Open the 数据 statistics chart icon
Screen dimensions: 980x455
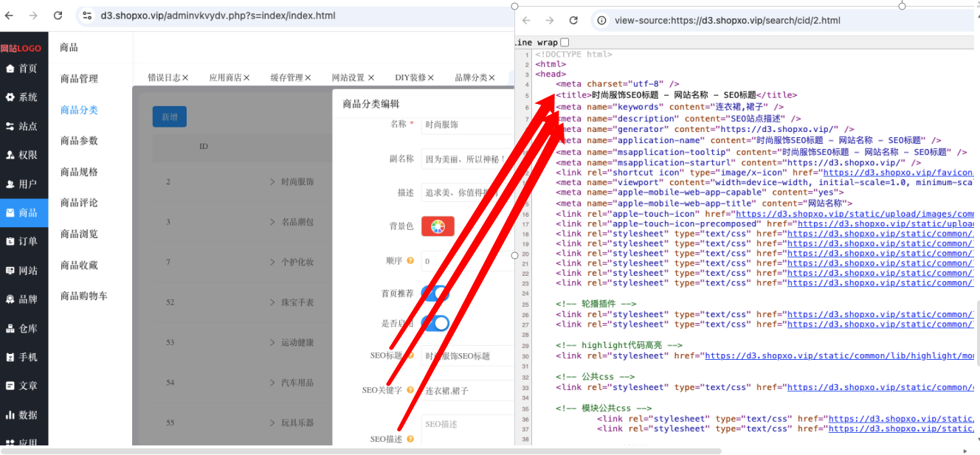[x=10, y=414]
